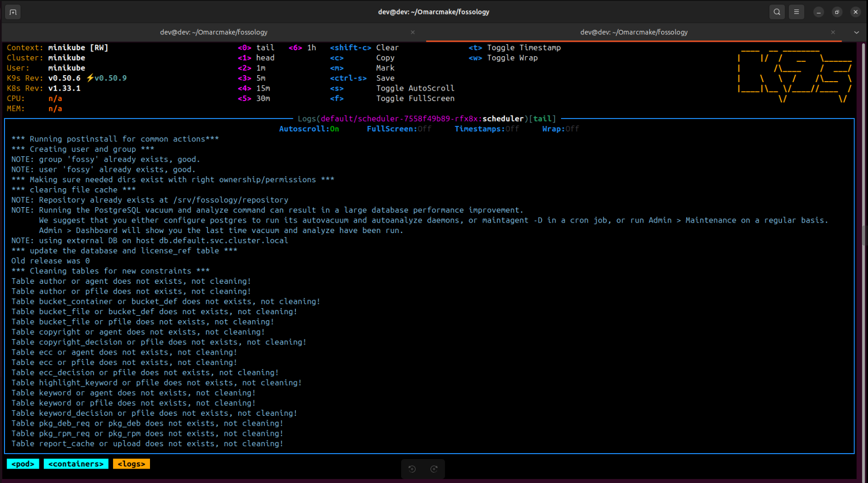The height and width of the screenshot is (483, 868).
Task: Click the <c> Copy shortcut
Action: point(362,58)
